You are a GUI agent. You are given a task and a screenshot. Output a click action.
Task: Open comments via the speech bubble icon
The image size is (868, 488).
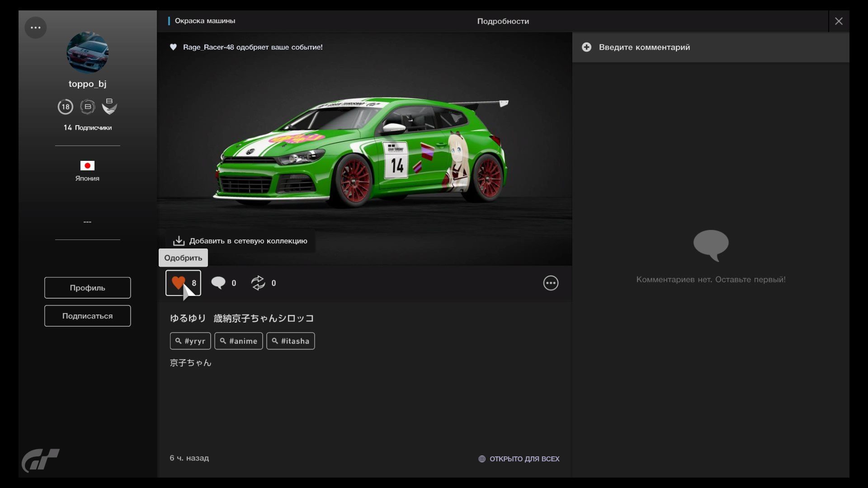pos(218,283)
